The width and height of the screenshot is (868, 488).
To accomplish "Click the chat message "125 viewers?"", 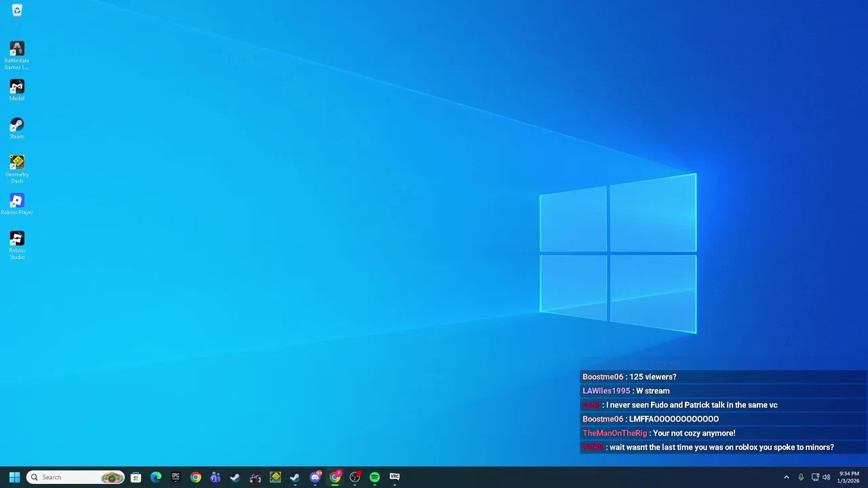I will pyautogui.click(x=653, y=377).
